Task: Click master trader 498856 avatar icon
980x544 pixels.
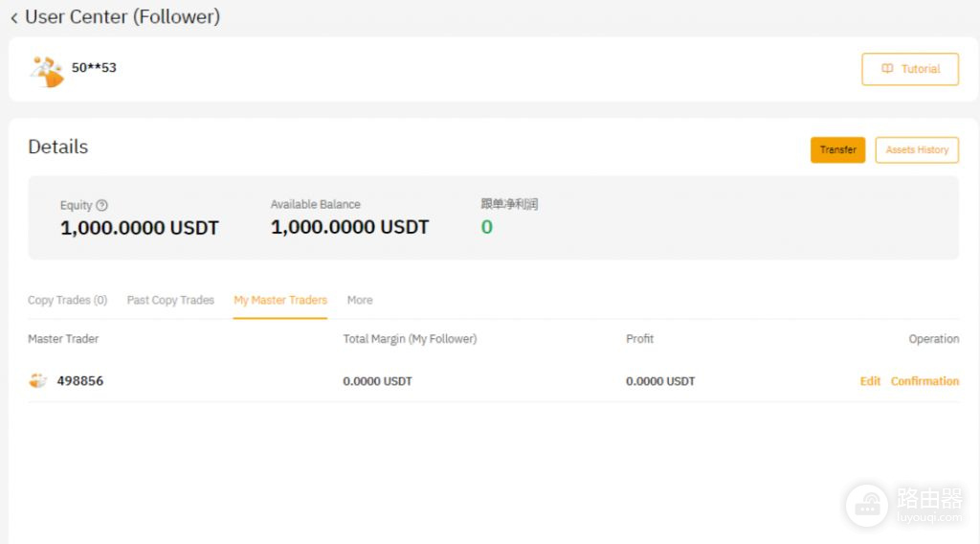Action: pos(38,380)
